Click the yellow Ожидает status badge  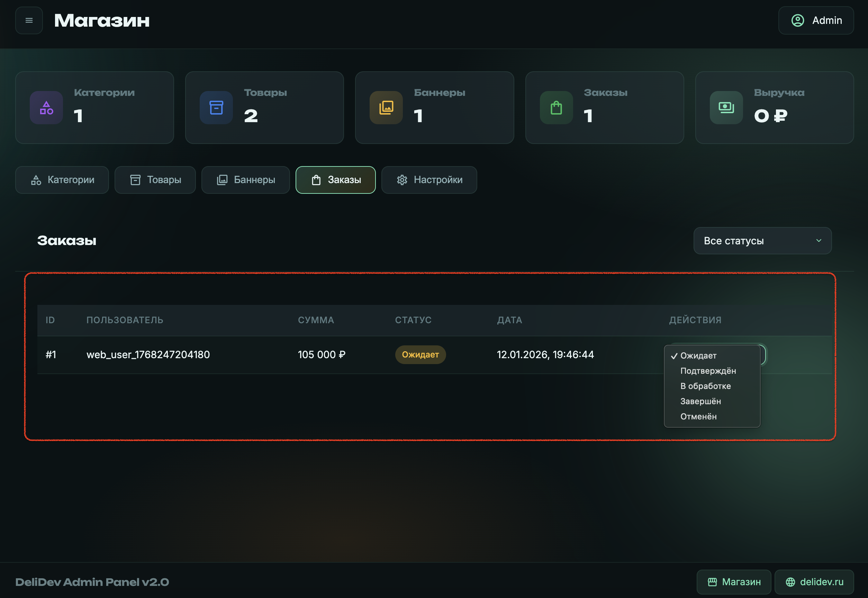(x=420, y=354)
